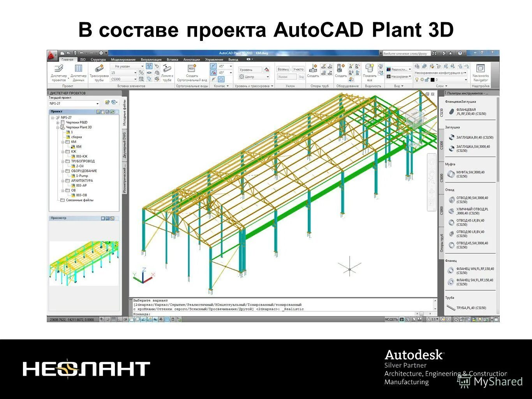The height and width of the screenshot is (399, 532).
Task: Switch to the Управление ribbon tab
Action: (214, 60)
